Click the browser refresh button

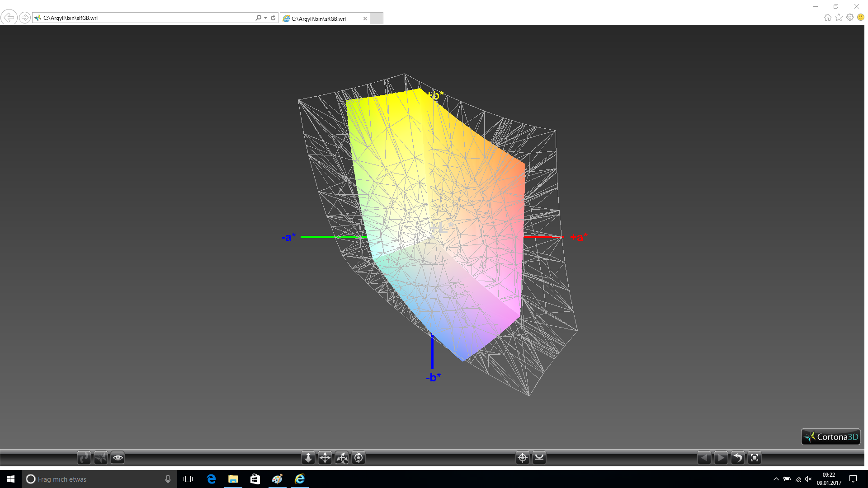pyautogui.click(x=273, y=18)
